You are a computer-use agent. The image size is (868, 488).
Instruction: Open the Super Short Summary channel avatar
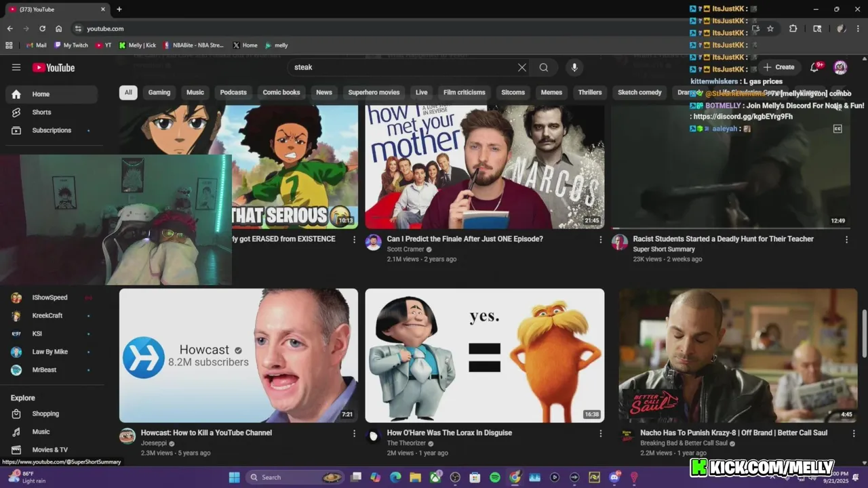tap(620, 243)
